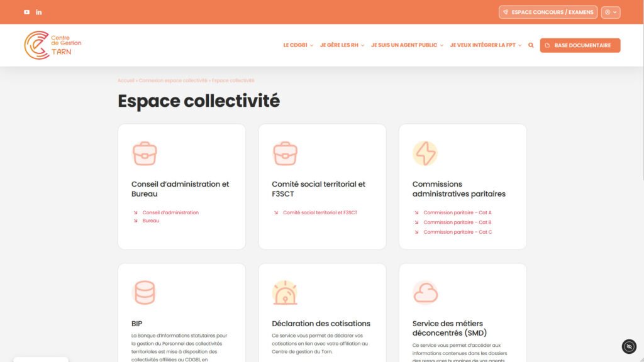Open the Commission paritaire – Cat B link
The height and width of the screenshot is (362, 644).
(457, 222)
